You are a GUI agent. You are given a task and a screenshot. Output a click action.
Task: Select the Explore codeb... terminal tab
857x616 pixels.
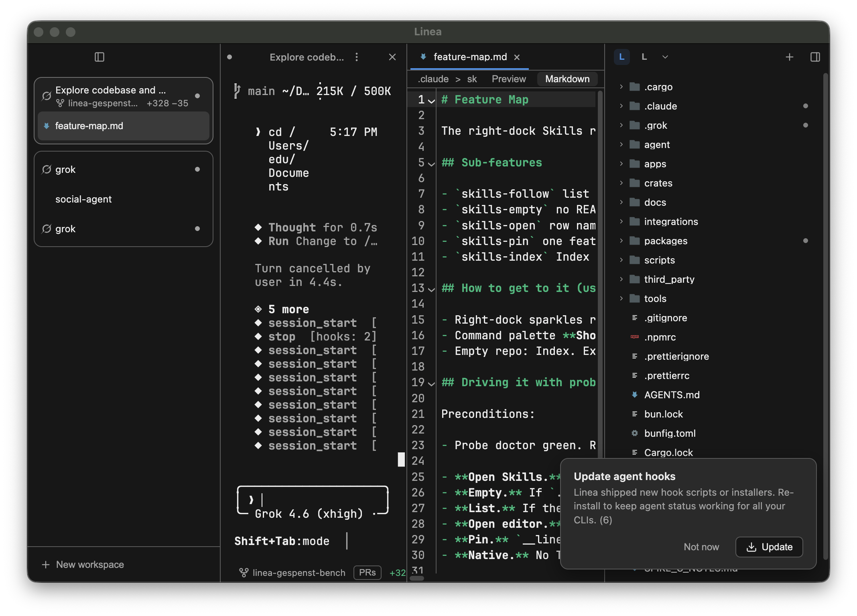coord(307,57)
